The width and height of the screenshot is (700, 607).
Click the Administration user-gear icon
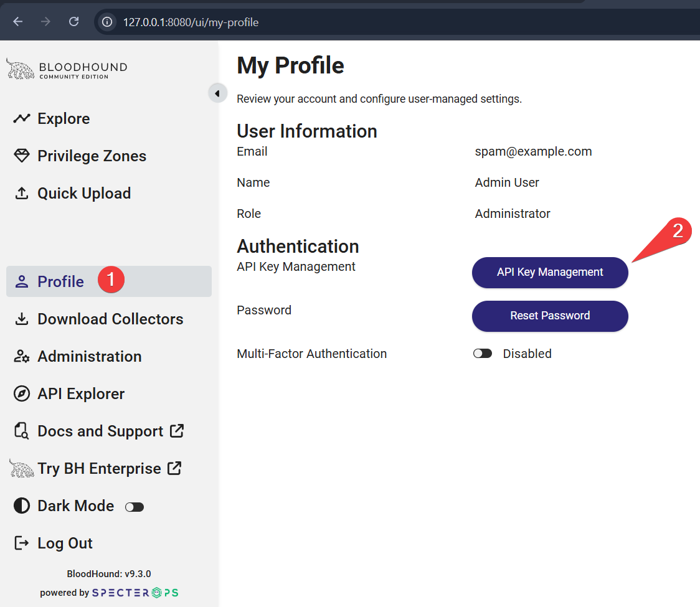click(21, 356)
